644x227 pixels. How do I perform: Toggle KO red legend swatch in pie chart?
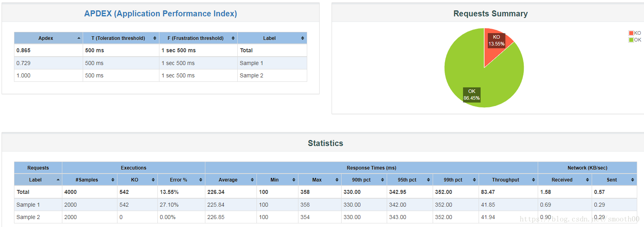[631, 33]
